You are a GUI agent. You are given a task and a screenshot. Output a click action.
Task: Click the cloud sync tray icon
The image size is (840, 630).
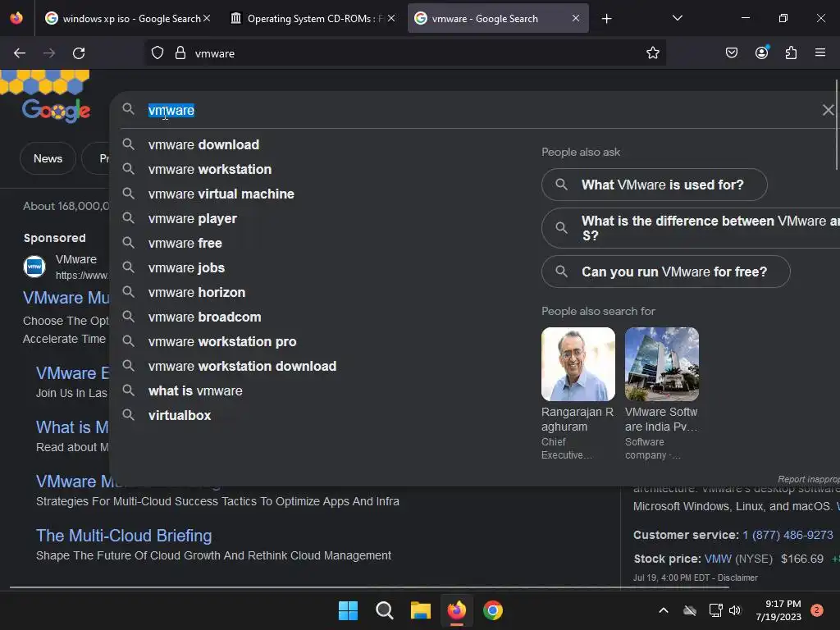pos(690,610)
